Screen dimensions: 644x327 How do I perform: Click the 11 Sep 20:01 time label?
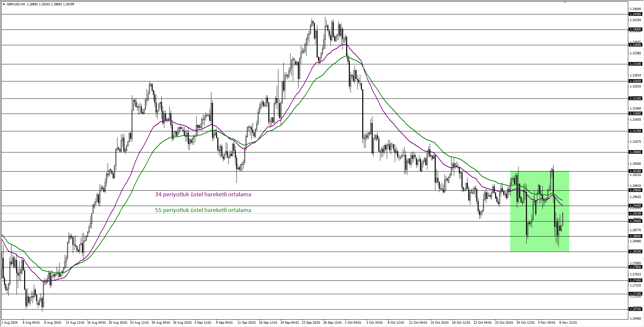[x=247, y=323]
